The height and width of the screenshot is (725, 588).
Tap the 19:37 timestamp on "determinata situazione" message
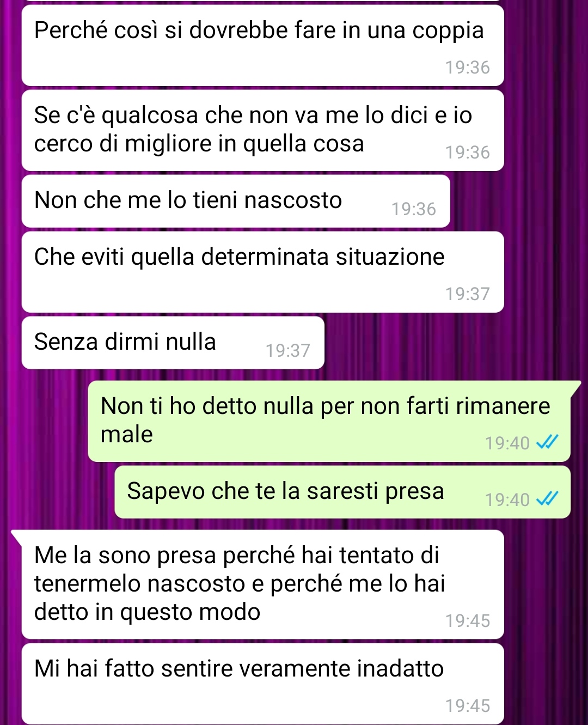point(468,294)
